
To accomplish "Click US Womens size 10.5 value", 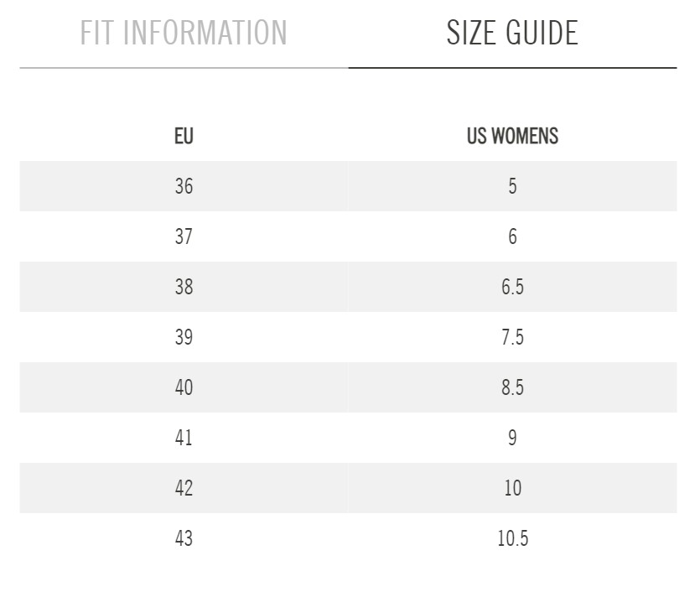I will coord(512,538).
